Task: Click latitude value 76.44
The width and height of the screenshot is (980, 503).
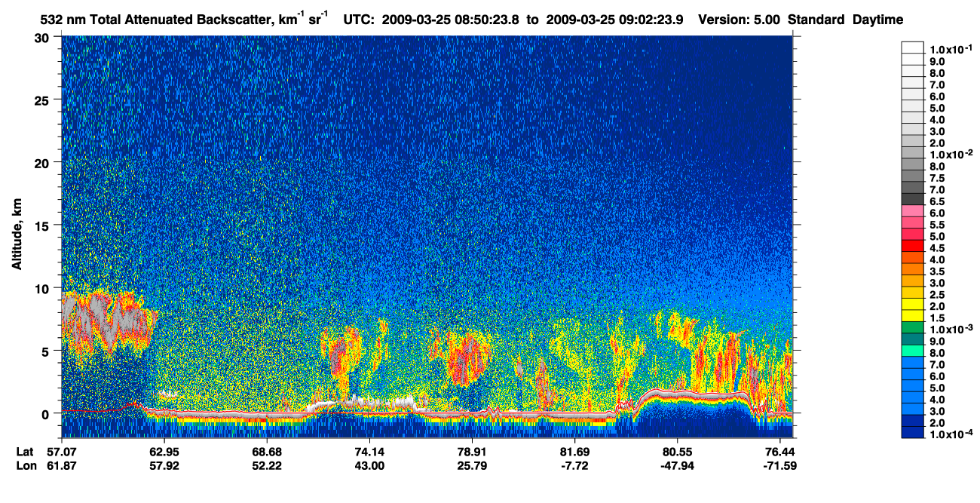Action: point(780,452)
